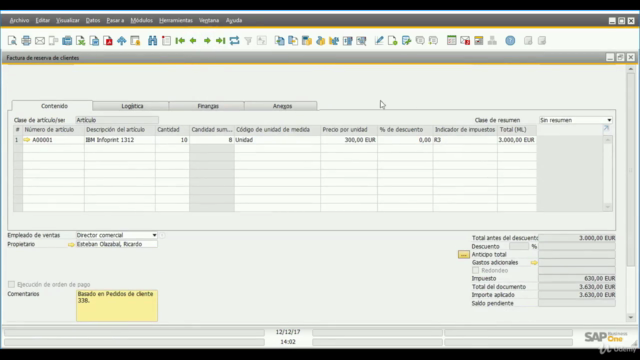Click the document with green circle icon

coord(393,40)
